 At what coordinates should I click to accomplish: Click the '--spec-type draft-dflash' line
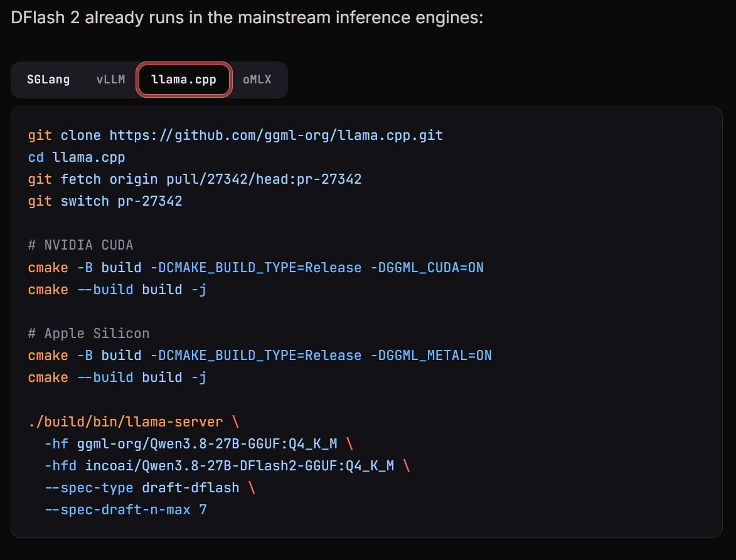pyautogui.click(x=150, y=488)
